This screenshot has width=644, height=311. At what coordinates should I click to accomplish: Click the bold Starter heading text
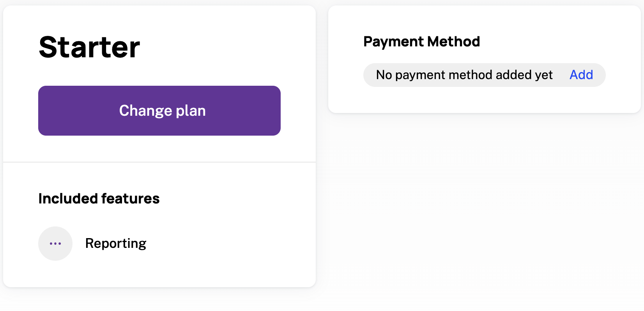click(x=89, y=47)
